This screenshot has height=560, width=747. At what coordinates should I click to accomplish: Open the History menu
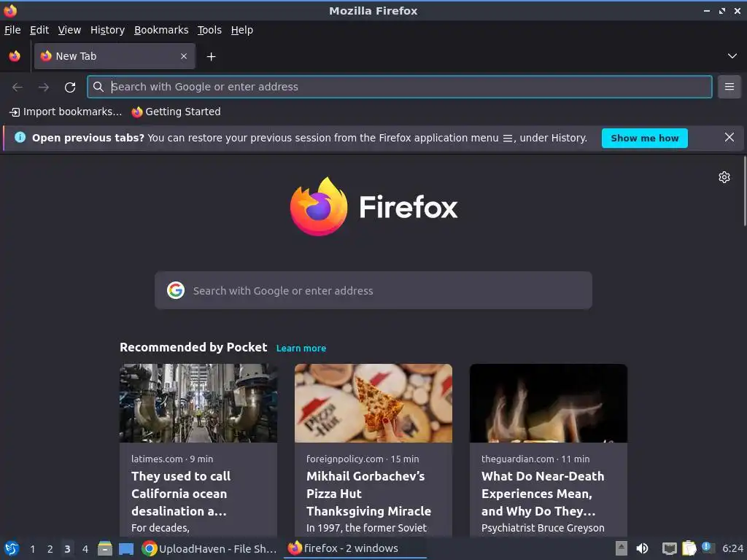coord(108,30)
